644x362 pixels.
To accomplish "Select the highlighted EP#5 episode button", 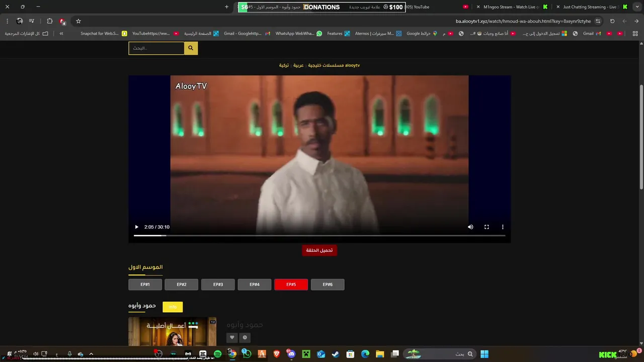I will 291,285.
